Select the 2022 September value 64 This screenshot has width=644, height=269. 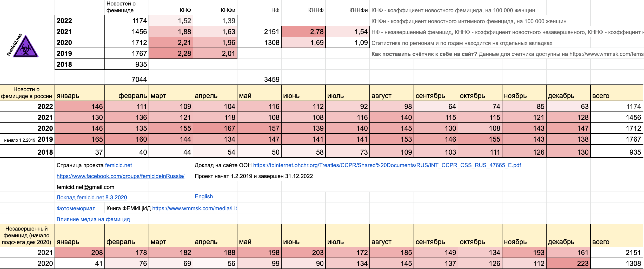click(436, 106)
